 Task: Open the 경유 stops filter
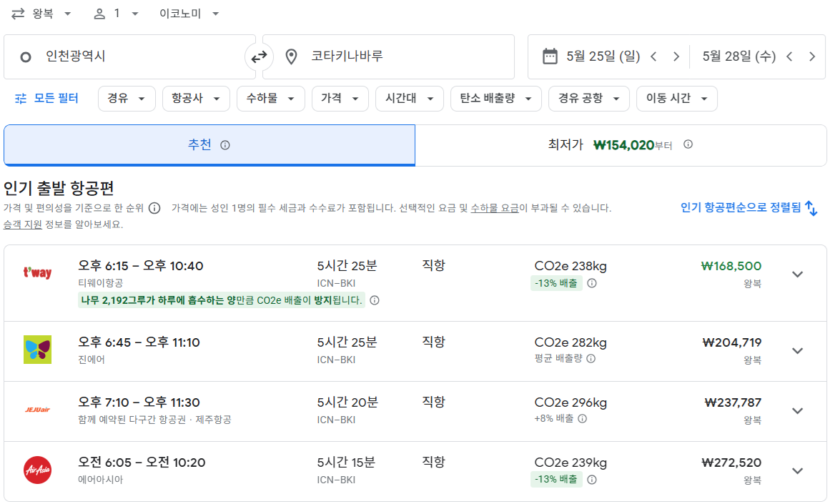tap(127, 99)
